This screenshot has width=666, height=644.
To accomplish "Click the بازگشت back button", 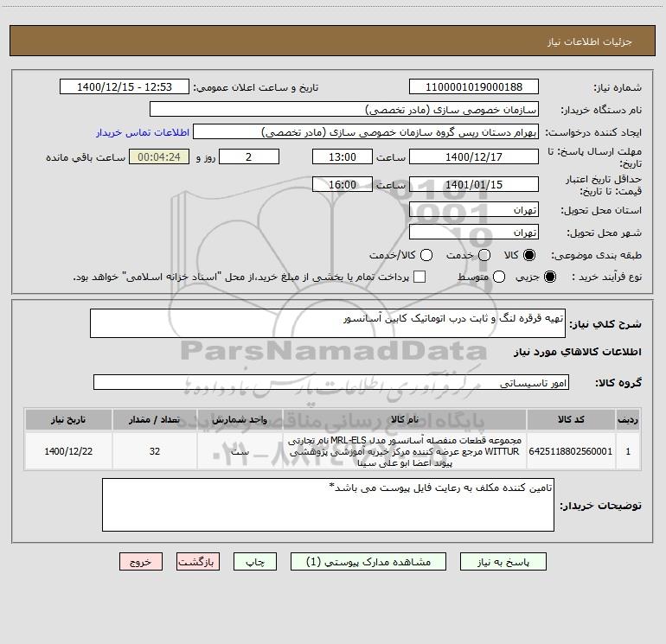I will pyautogui.click(x=198, y=562).
